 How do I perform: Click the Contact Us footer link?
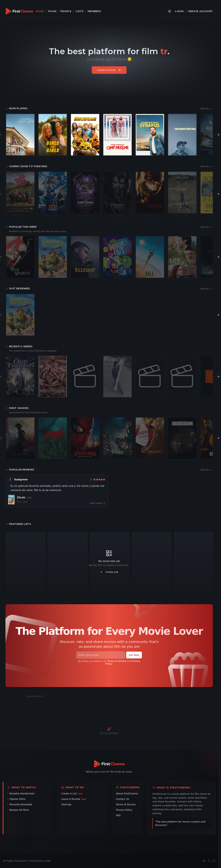pyautogui.click(x=122, y=799)
